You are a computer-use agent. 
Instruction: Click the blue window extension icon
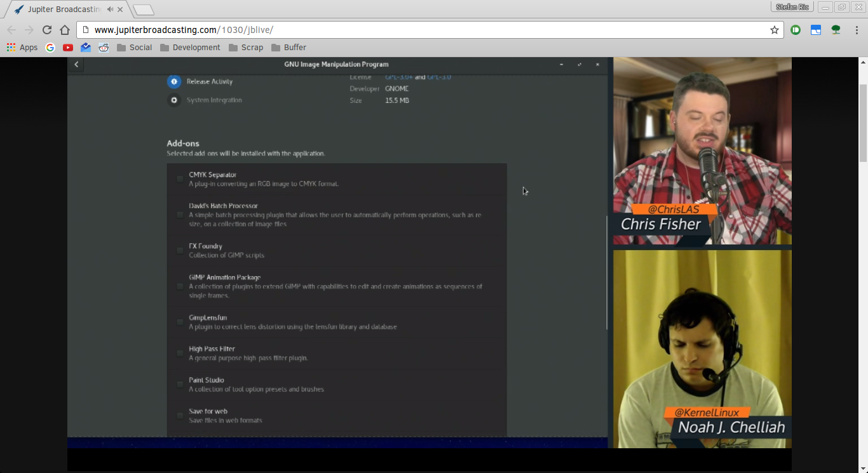pyautogui.click(x=816, y=30)
